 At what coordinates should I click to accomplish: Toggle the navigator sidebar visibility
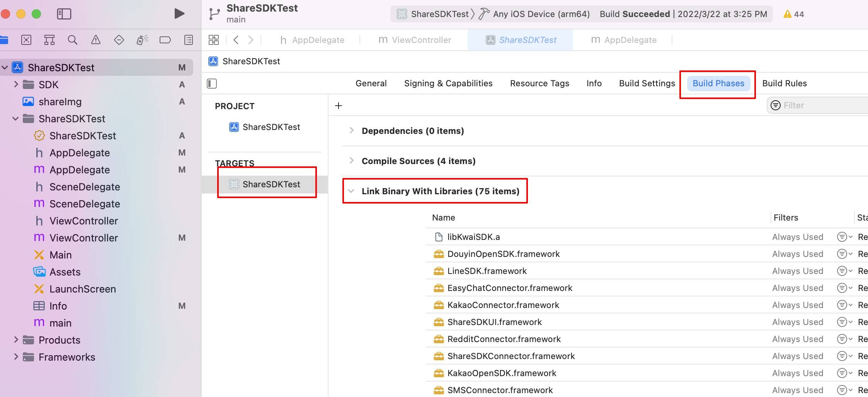tap(65, 14)
